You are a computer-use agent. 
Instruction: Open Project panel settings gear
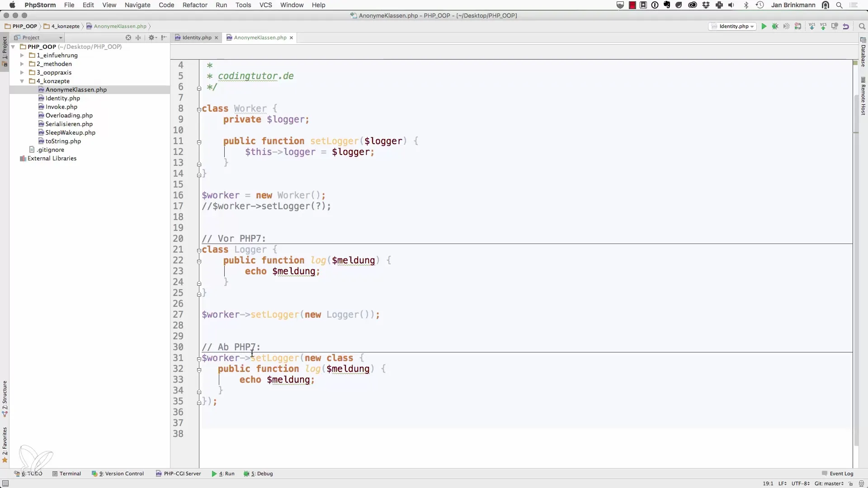point(152,38)
